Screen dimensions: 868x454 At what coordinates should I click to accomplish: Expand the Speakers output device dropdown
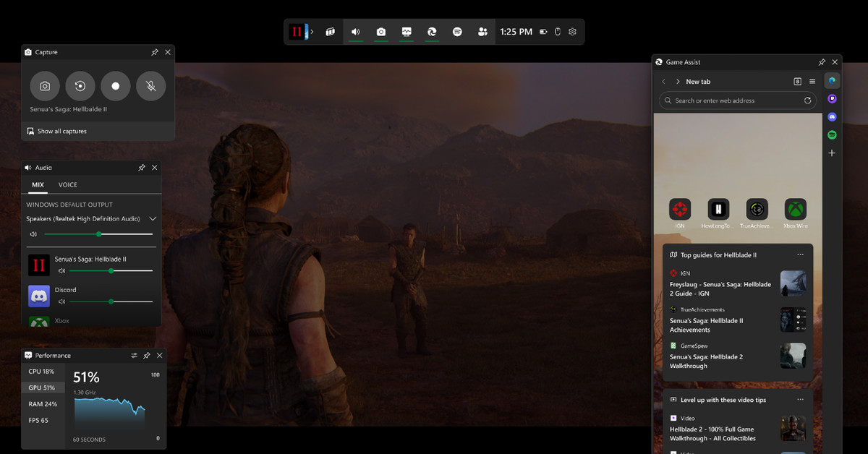tap(153, 218)
